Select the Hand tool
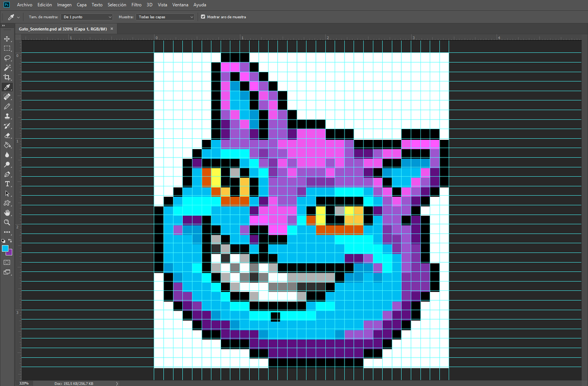Screen dimensions: 588x386 tap(7, 213)
